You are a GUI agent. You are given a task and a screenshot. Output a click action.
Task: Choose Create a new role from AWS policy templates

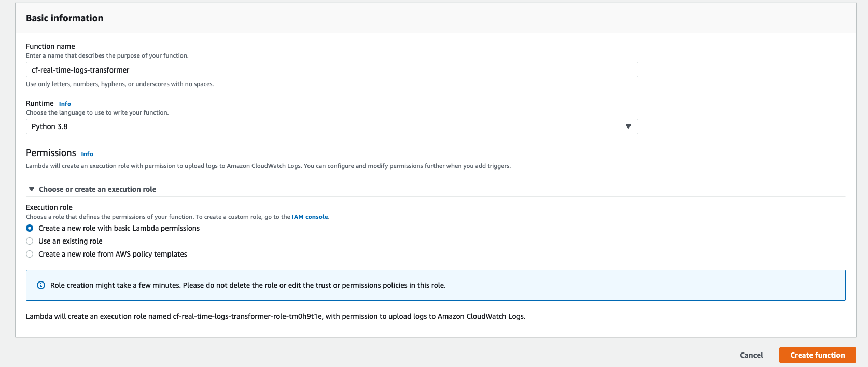tap(30, 254)
